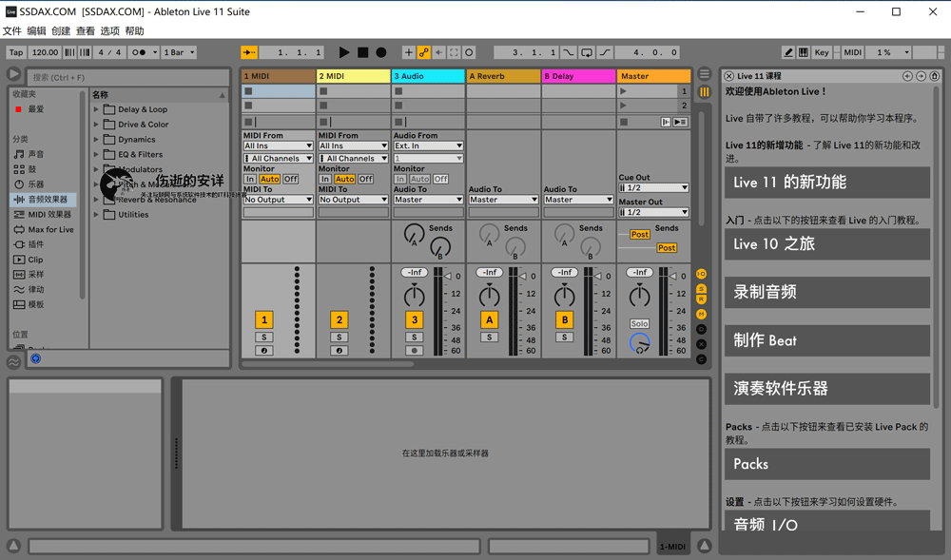Go to next lesson page arrow
The width and height of the screenshot is (951, 560).
(921, 76)
